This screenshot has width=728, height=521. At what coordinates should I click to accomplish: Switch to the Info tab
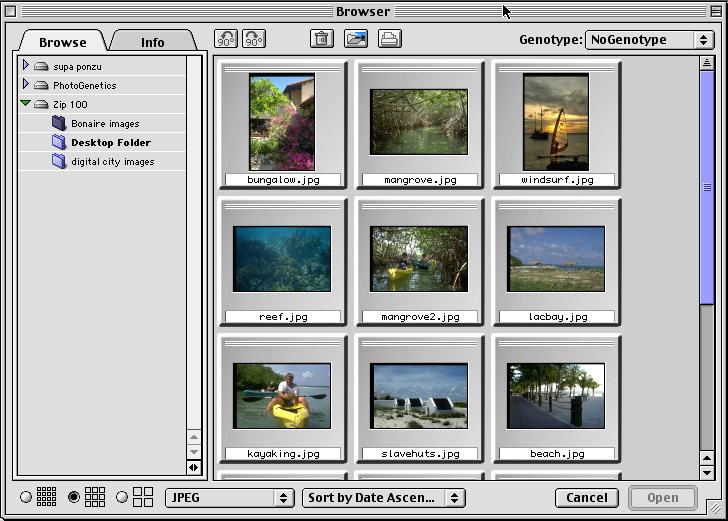tap(152, 42)
